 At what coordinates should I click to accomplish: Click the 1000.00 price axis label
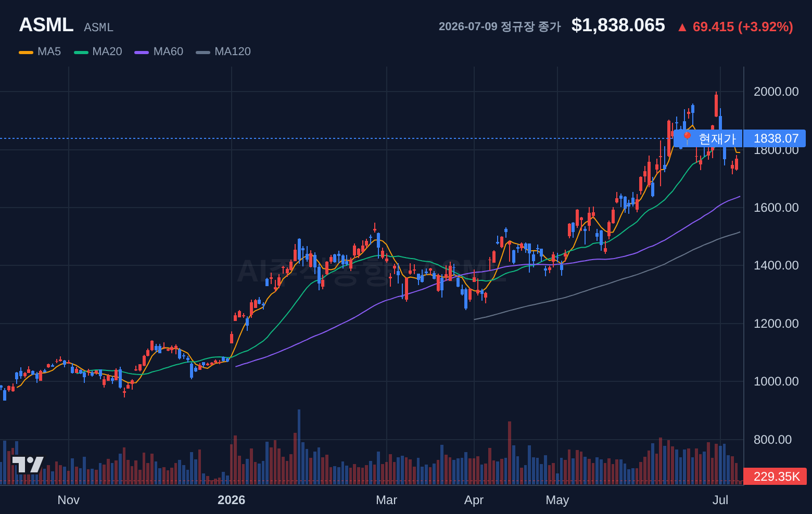(776, 381)
